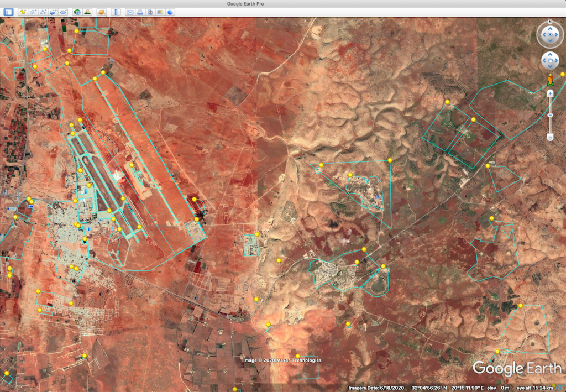Tilt view down with Look joystick

(550, 41)
